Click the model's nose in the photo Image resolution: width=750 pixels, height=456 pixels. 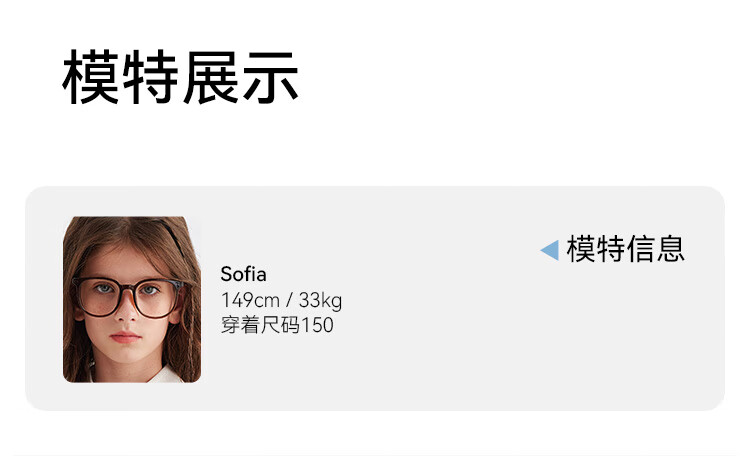[125, 315]
